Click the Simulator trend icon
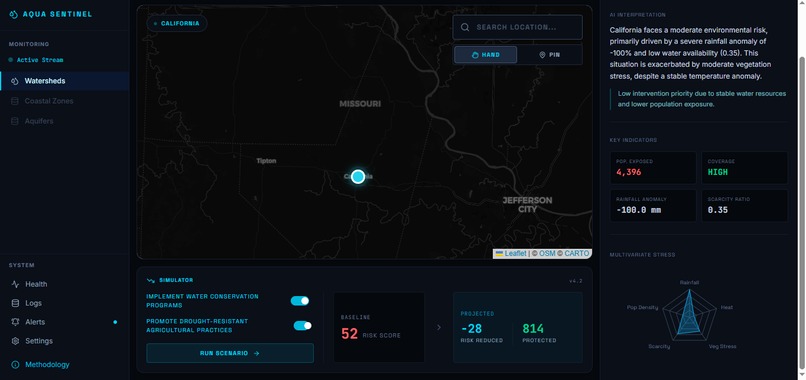 click(151, 280)
